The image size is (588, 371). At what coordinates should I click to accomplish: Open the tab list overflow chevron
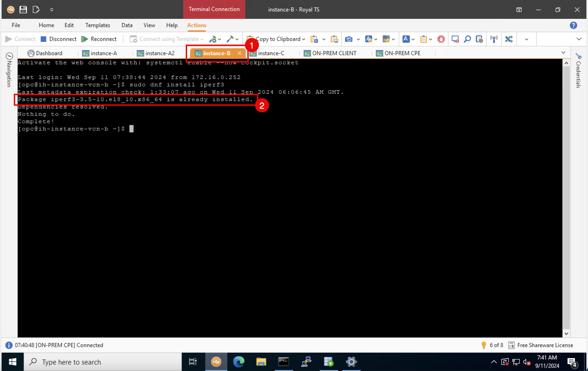563,53
